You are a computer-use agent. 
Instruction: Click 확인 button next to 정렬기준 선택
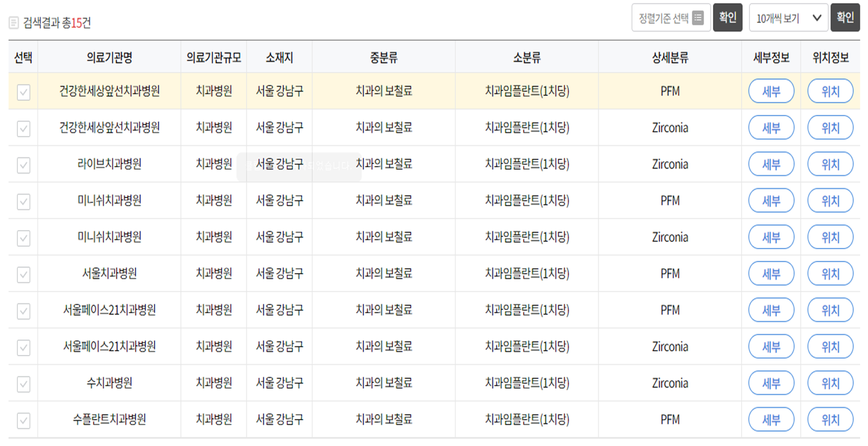(x=728, y=18)
